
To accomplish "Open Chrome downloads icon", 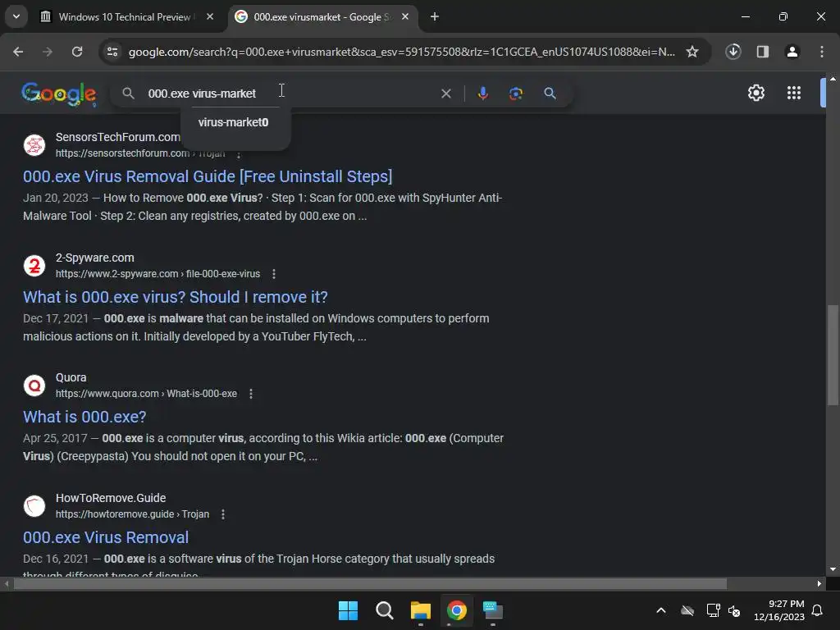I will [733, 52].
